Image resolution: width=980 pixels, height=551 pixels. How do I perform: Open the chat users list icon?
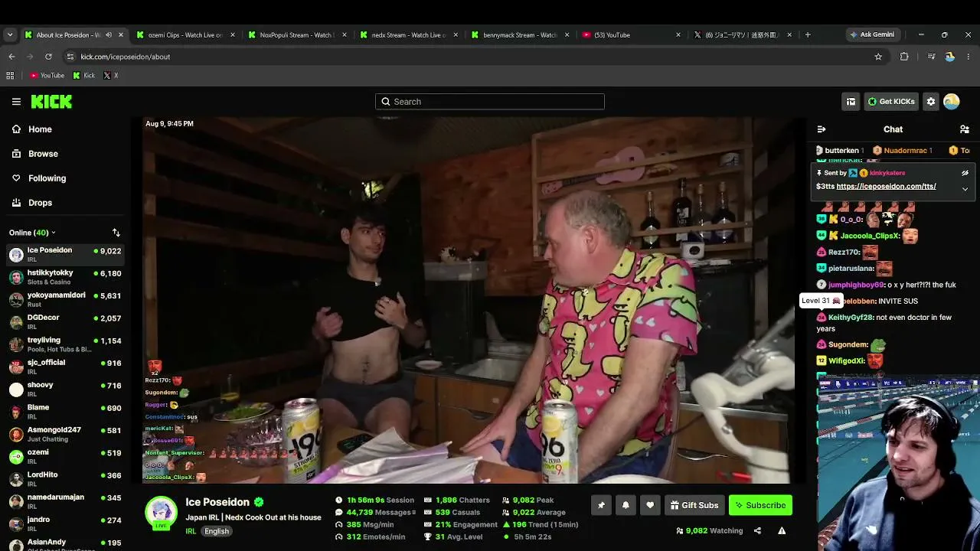coord(965,129)
